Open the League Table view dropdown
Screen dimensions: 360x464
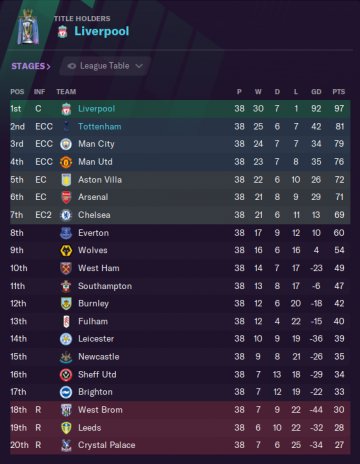105,66
